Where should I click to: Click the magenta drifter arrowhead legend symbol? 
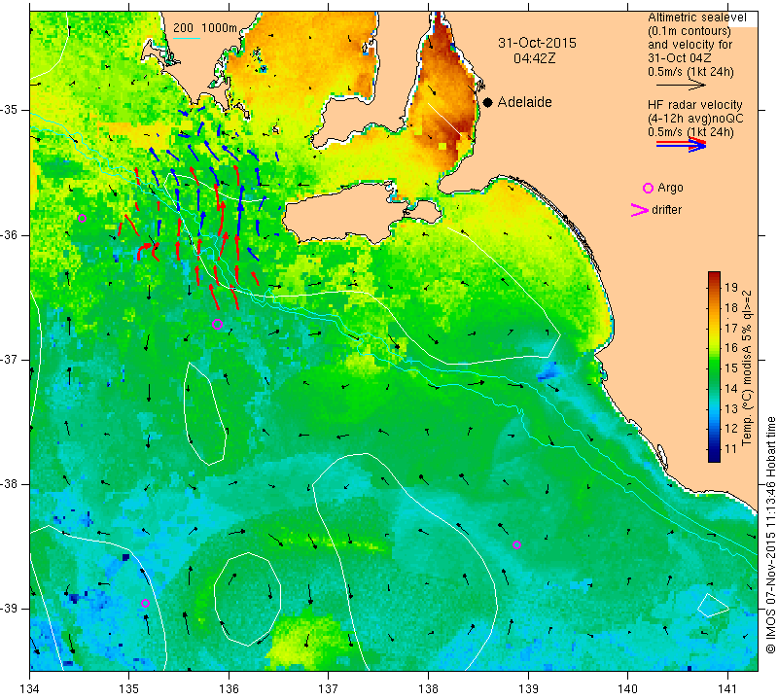[640, 210]
